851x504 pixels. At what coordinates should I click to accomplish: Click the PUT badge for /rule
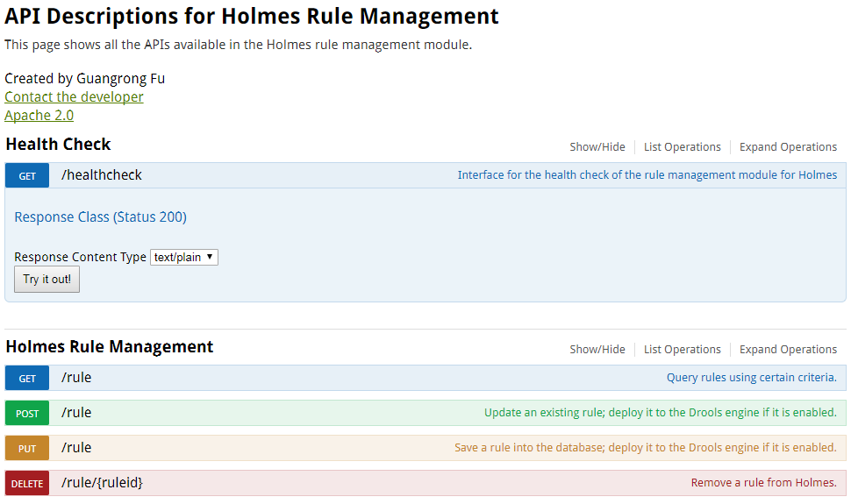[27, 449]
